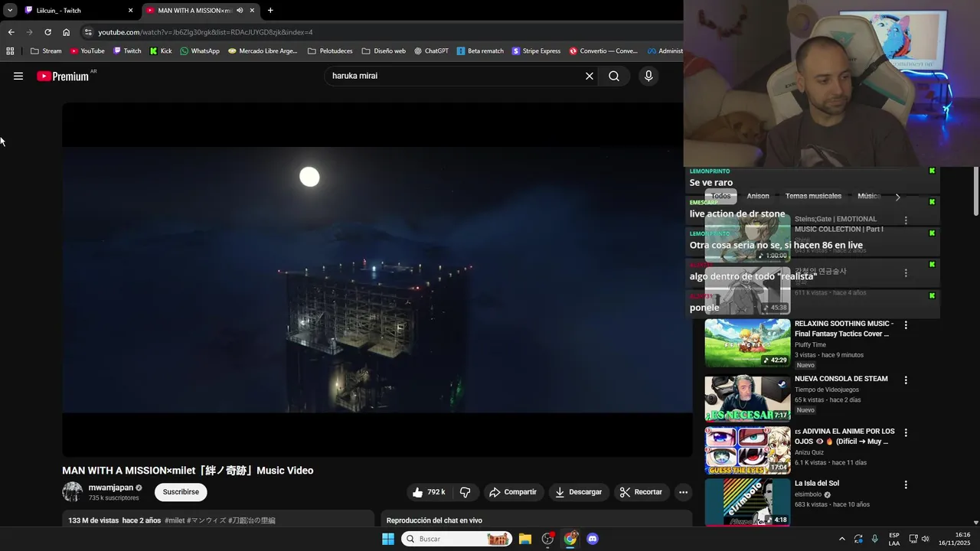Viewport: 980px width, 551px height.
Task: Open the ChatGPT bookmark
Action: (x=431, y=51)
